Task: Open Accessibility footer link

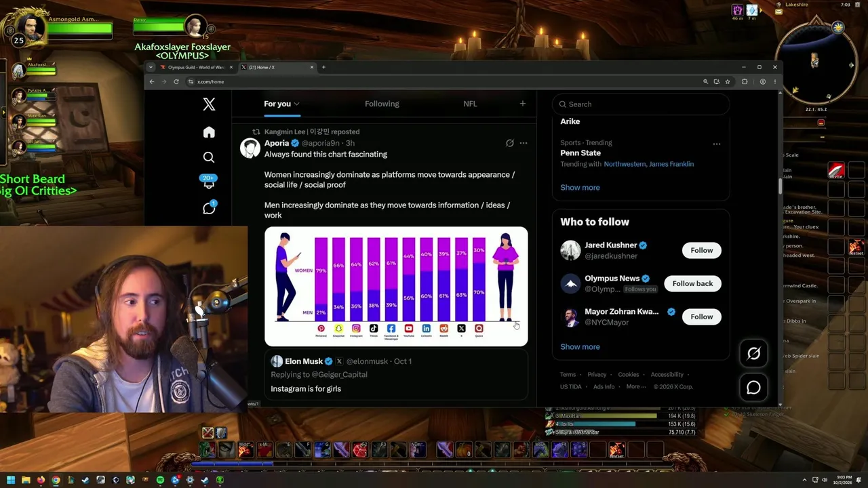Action: 667,374
